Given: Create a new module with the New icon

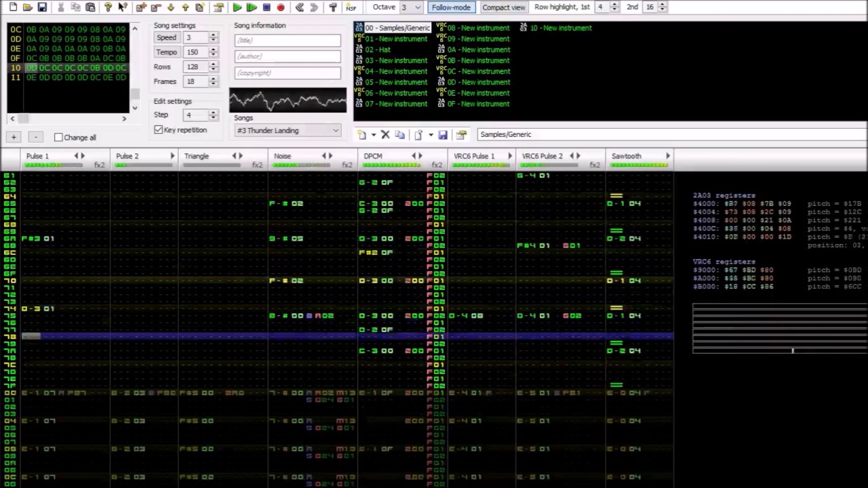Looking at the screenshot, I should [x=13, y=7].
